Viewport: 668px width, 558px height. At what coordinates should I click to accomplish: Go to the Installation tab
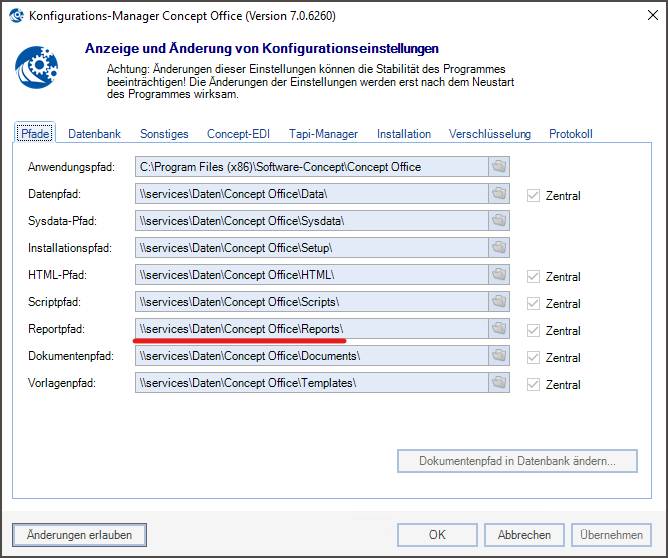[x=404, y=134]
